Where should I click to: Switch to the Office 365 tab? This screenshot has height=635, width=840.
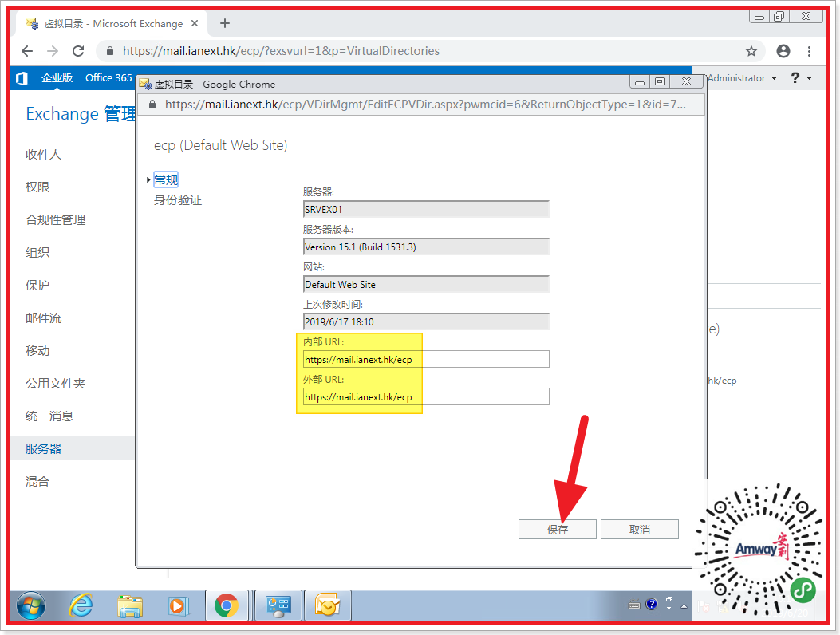tap(108, 77)
